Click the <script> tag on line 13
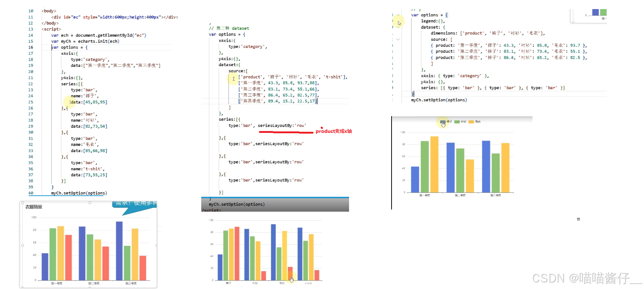Viewport: 644px width, 289px height. (x=51, y=29)
